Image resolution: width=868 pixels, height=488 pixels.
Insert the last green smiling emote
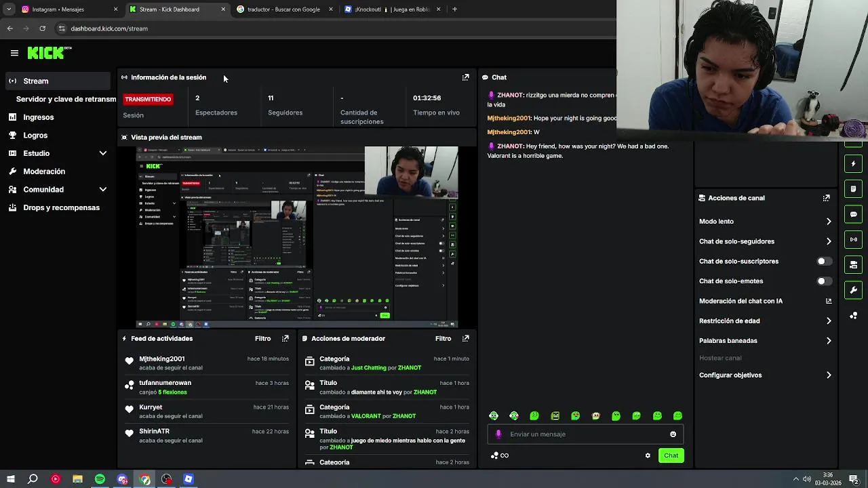677,415
